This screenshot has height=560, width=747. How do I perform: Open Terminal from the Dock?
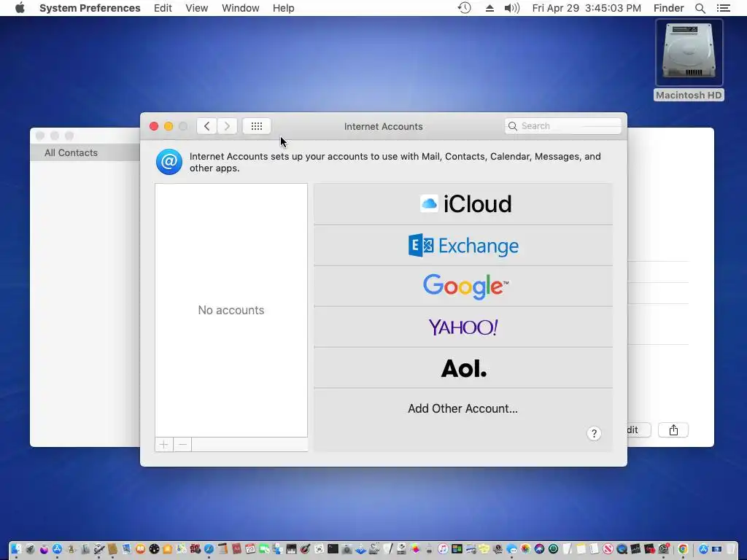333,549
